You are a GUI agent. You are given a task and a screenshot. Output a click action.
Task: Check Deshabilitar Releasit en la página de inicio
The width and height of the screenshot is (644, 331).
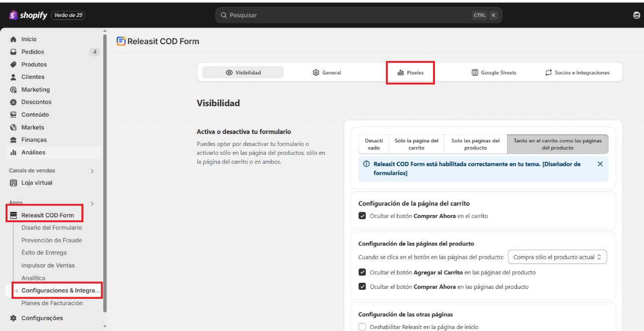point(362,327)
